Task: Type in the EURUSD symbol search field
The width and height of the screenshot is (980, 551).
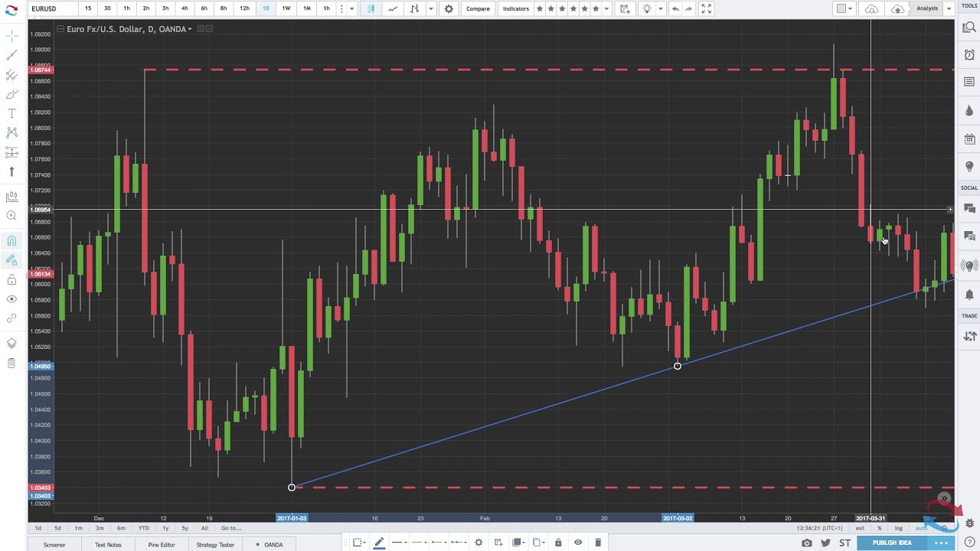Action: click(54, 8)
